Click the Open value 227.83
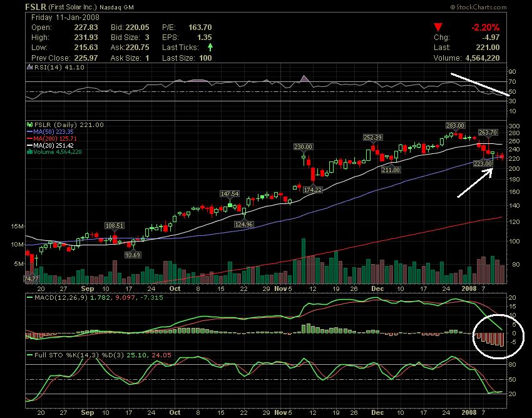Screen dimensions: 532x418 86,28
